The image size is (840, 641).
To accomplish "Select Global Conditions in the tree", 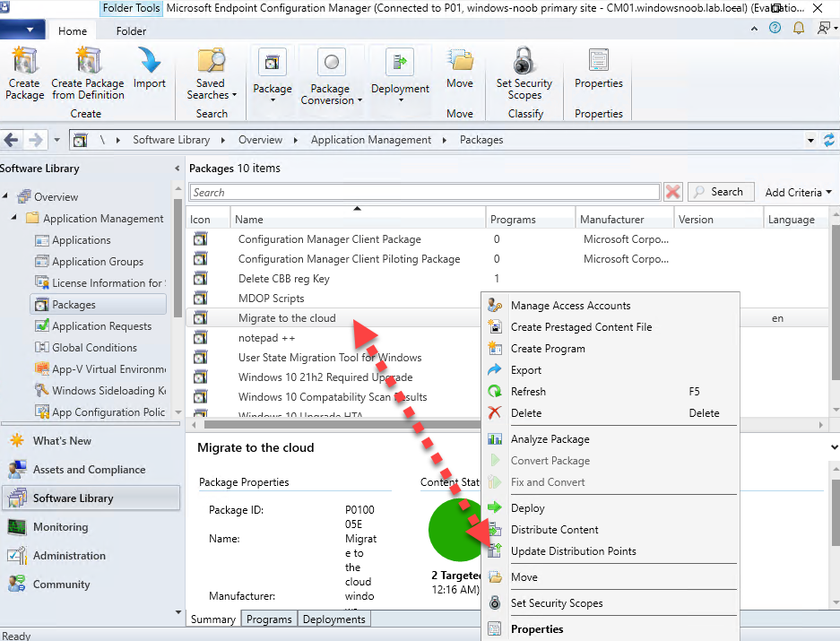I will 94,347.
